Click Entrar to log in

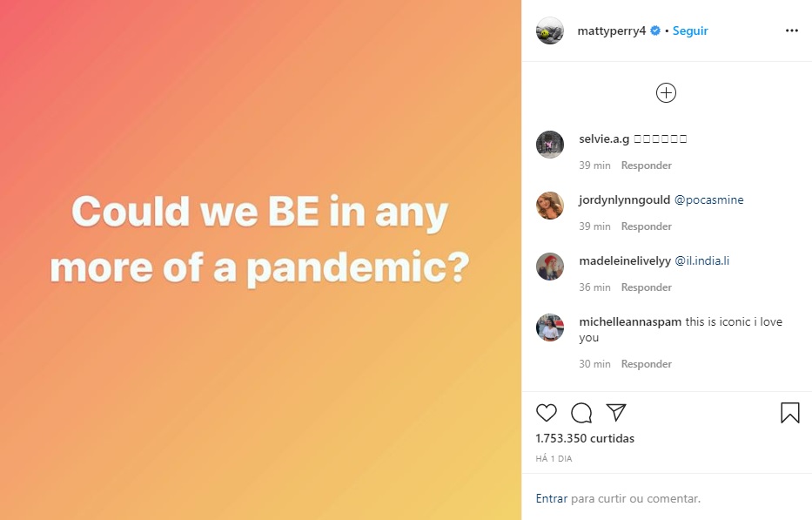[551, 499]
